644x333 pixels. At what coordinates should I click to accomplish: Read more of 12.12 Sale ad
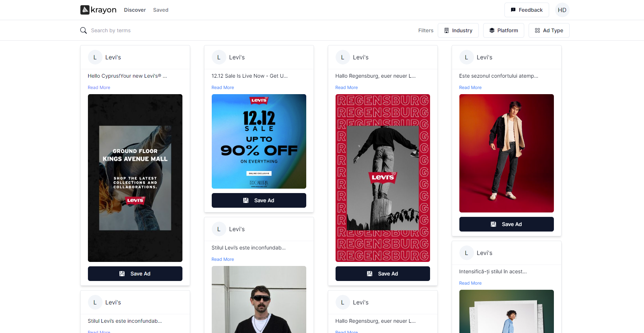(x=223, y=88)
